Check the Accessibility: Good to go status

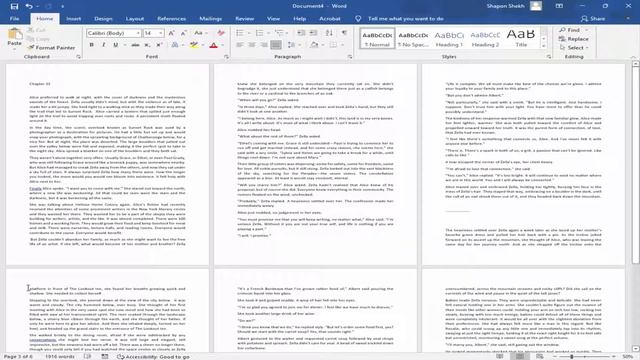pyautogui.click(x=153, y=356)
